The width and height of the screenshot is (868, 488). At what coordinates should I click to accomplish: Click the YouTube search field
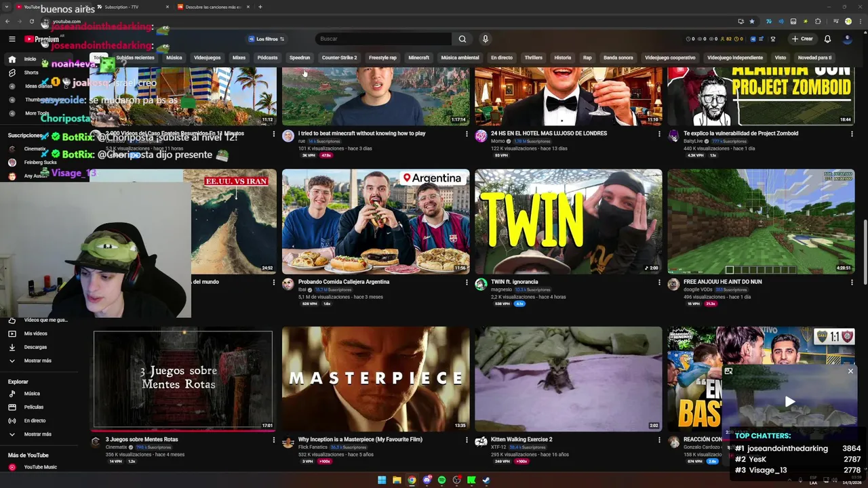[x=383, y=39]
